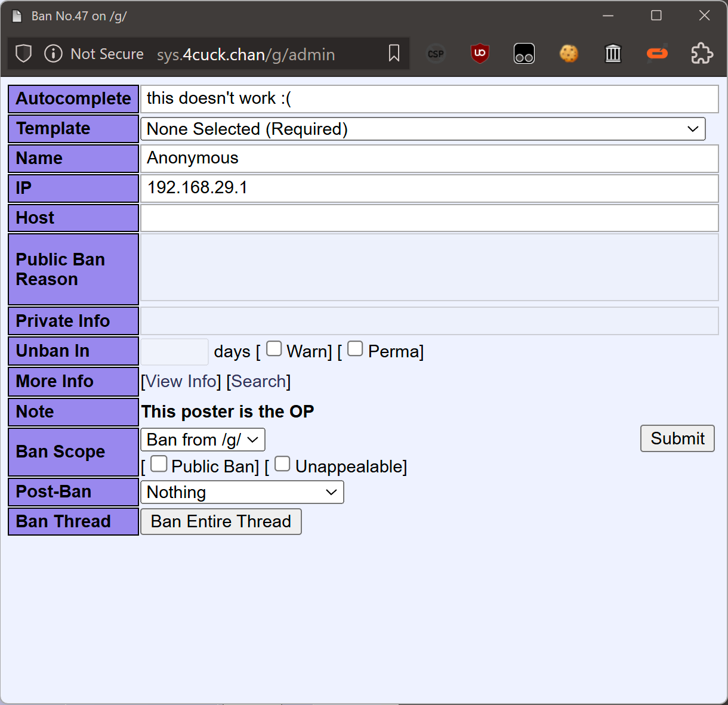Open the Ban from /g/ scope dropdown
The width and height of the screenshot is (728, 705).
click(203, 440)
